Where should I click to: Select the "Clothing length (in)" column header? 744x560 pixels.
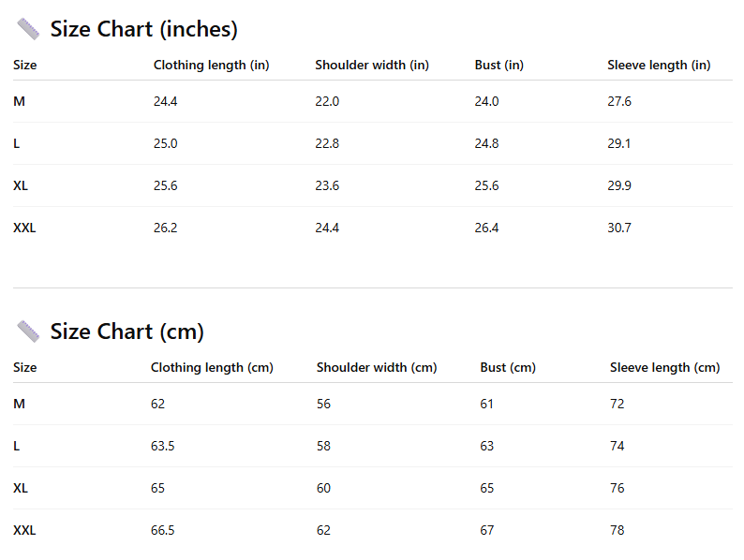(x=211, y=65)
